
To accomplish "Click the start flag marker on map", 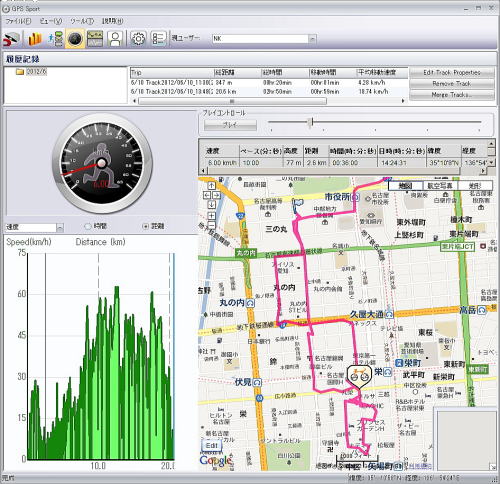I will click(297, 204).
